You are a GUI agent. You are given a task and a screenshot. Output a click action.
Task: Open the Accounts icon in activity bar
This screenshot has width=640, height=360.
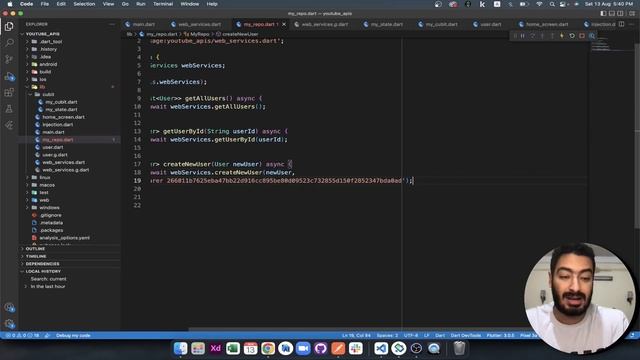(x=9, y=308)
